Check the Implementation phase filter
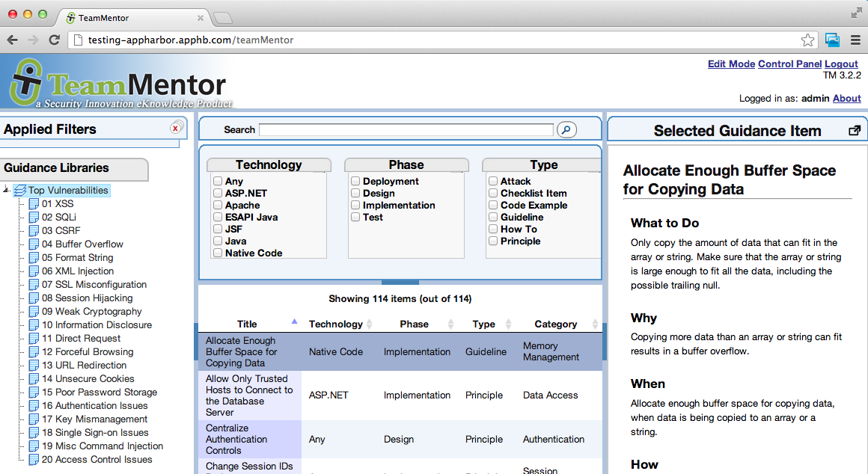868x474 pixels. [x=355, y=205]
